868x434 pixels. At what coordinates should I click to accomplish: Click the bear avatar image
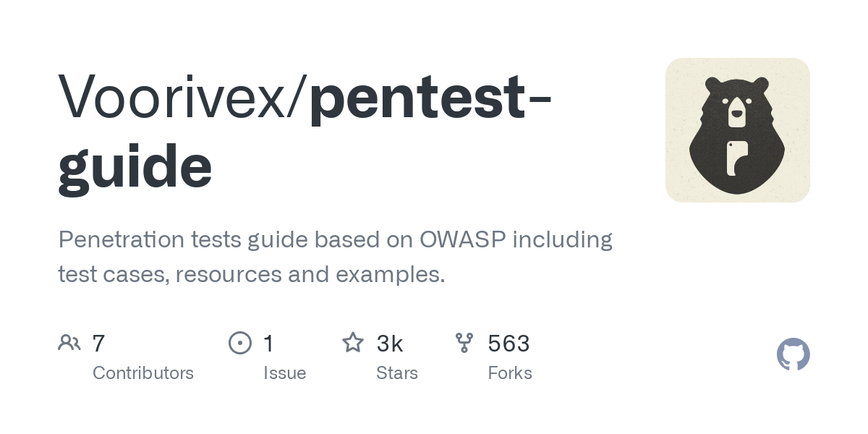point(737,130)
